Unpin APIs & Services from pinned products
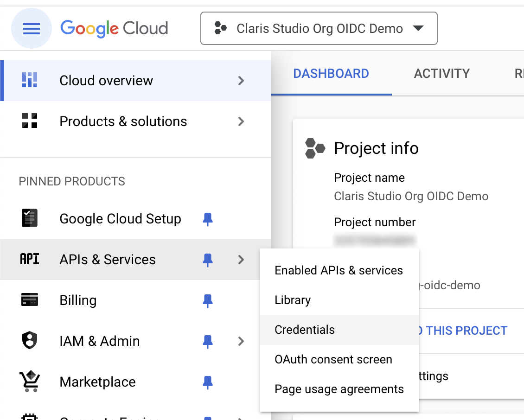 pyautogui.click(x=207, y=260)
